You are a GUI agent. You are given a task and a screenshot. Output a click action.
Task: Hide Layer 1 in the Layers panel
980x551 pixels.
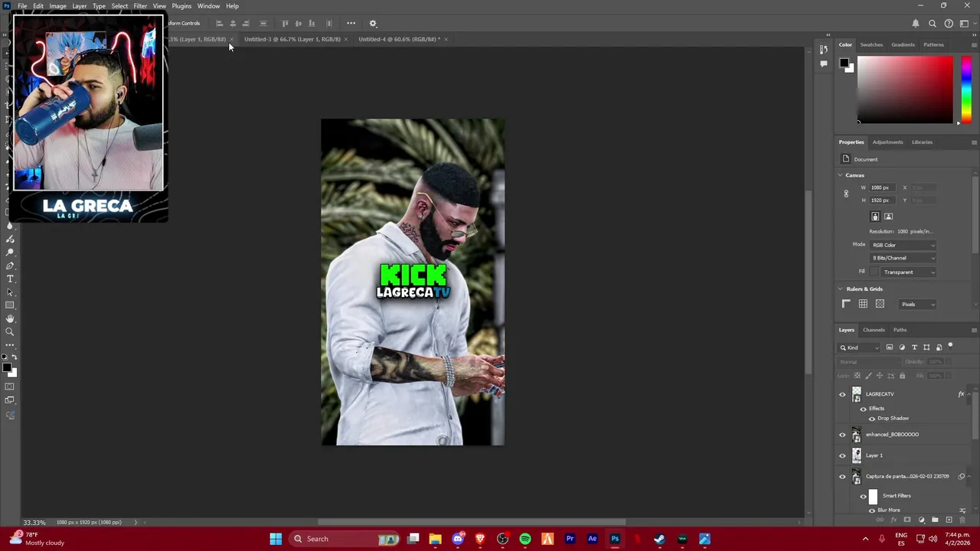coord(843,455)
